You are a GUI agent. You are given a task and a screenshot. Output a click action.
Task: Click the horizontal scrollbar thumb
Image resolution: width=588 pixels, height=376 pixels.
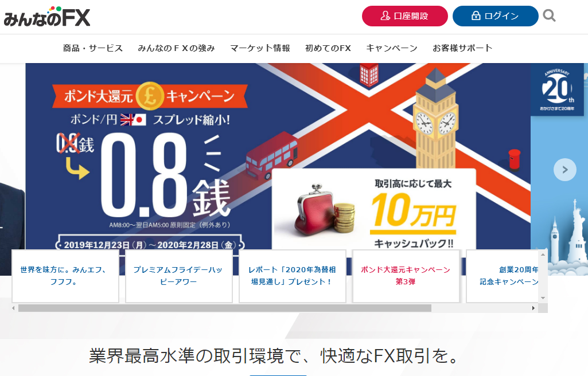click(225, 308)
